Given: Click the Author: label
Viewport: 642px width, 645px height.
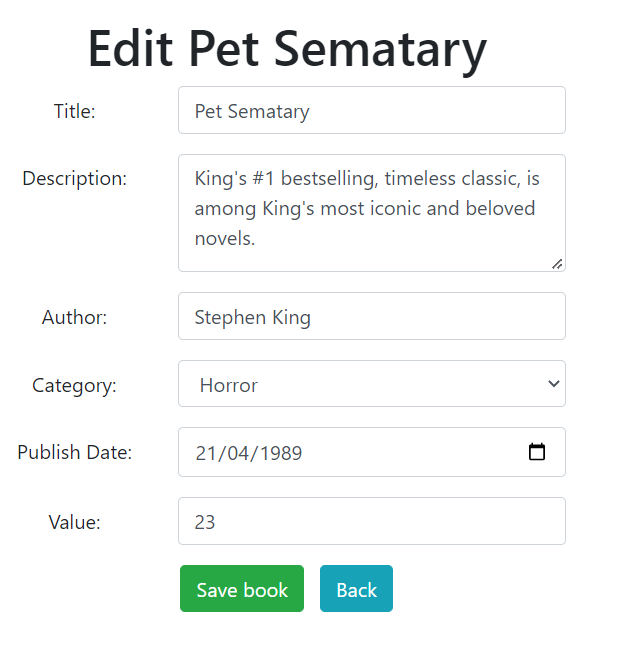Looking at the screenshot, I should click(75, 318).
